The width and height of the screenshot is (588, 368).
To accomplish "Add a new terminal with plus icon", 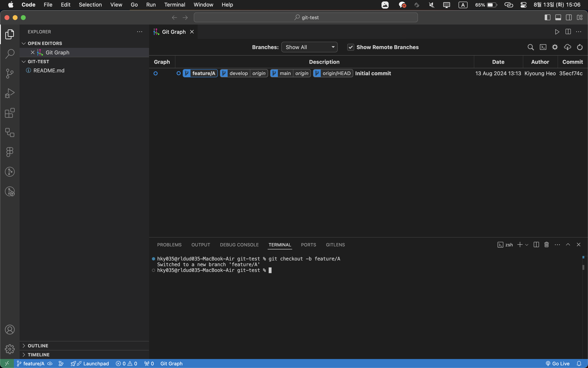I will point(520,245).
